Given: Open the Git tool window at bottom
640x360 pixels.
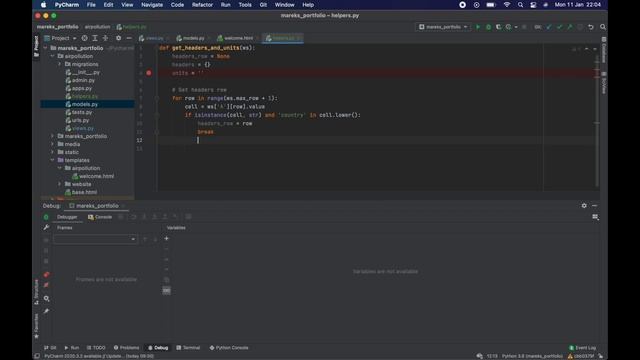Looking at the screenshot, I should coord(50,348).
